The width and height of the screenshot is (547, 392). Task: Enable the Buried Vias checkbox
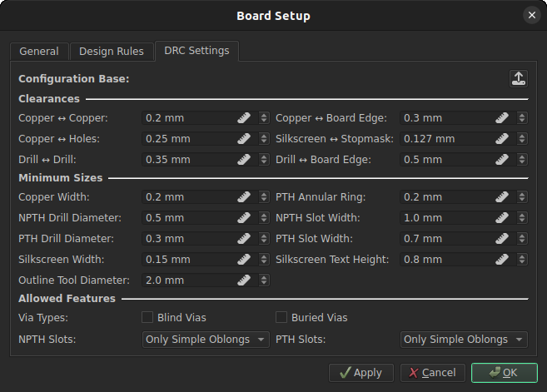point(281,317)
